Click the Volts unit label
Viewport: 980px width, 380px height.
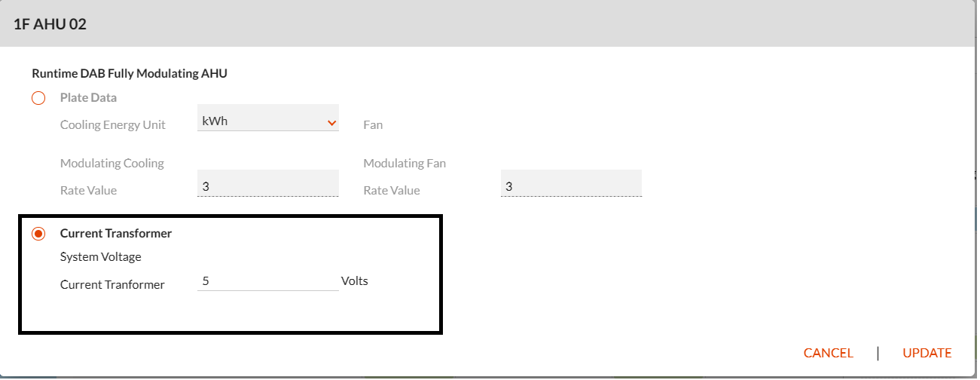355,281
